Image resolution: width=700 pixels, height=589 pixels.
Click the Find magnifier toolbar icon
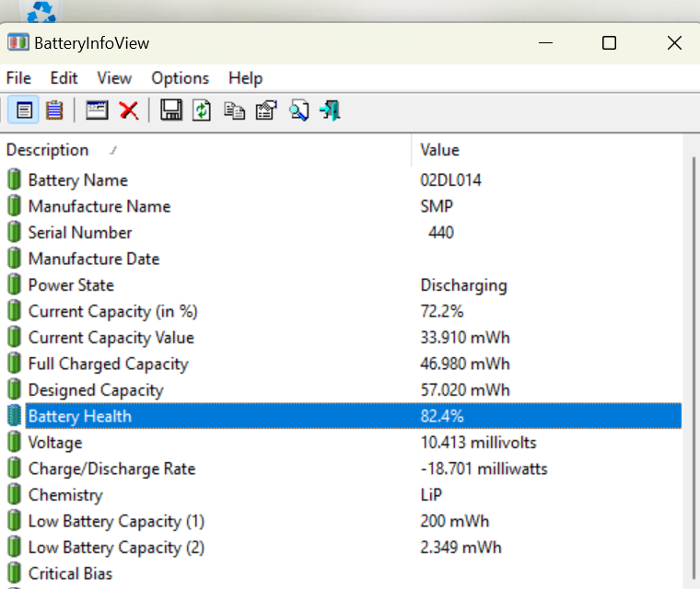pos(298,110)
